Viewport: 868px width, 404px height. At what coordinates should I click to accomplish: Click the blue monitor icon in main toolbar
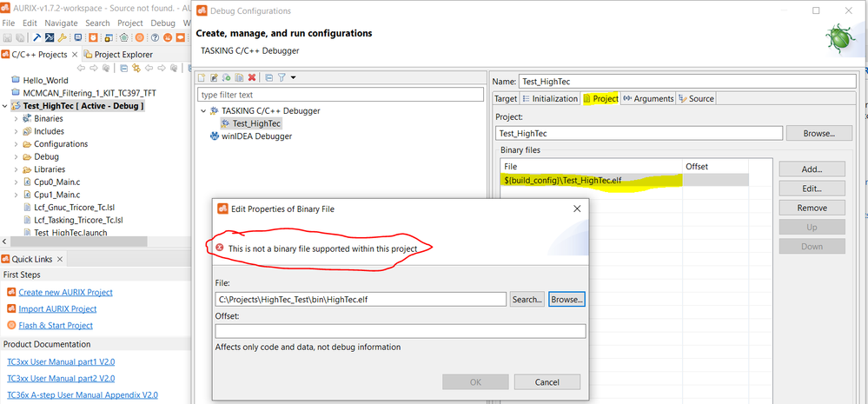tap(78, 37)
